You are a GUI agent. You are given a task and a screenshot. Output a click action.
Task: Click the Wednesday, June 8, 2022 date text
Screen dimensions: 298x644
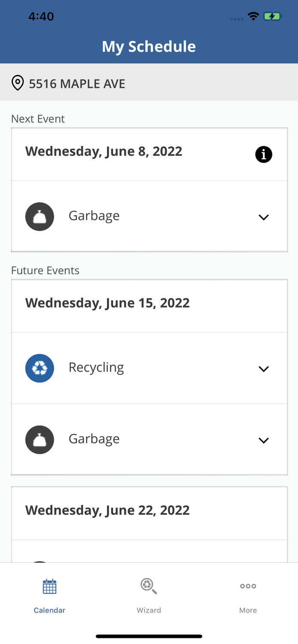click(104, 151)
